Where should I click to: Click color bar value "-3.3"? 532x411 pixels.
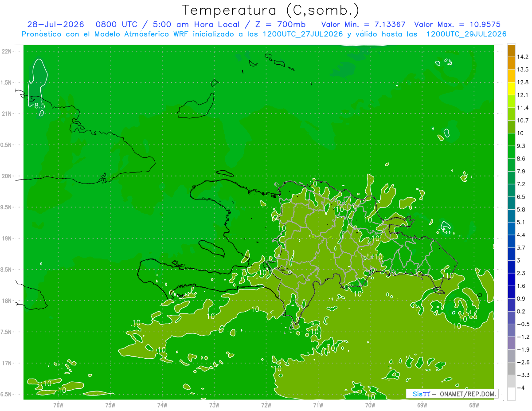tap(523, 375)
